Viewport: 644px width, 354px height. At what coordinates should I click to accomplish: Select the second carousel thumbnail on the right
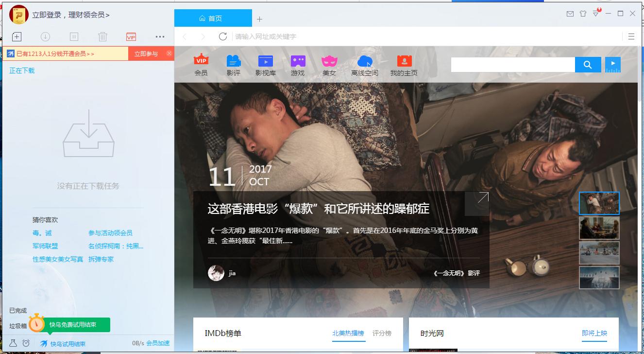click(x=599, y=228)
